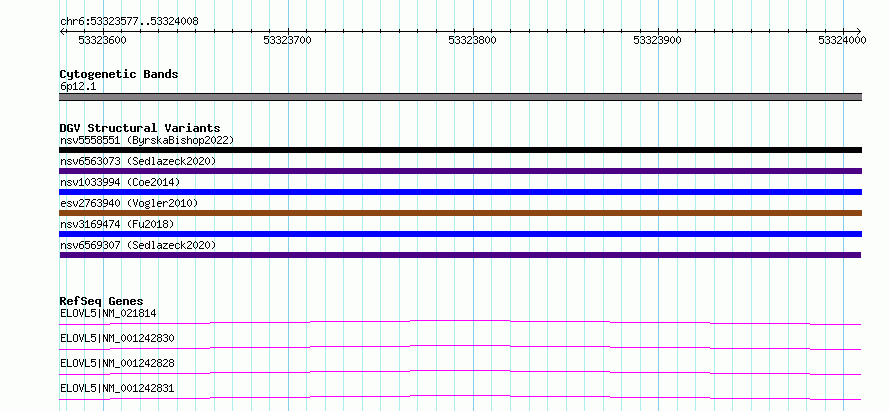Screen dimensions: 890x411
Task: Select the magenta NM_001242828 intron line
Action: [x=460, y=372]
